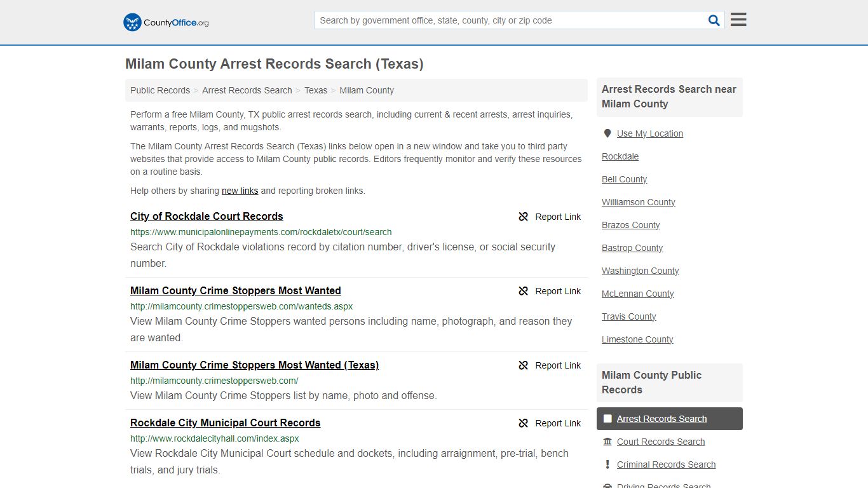Report link for Crime Stoppers Most Wanted
The image size is (868, 488).
click(x=550, y=291)
